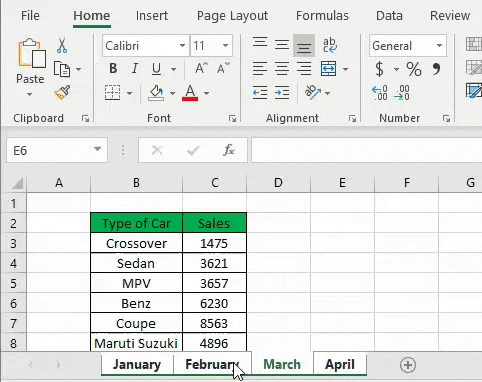This screenshot has height=382, width=482.
Task: Open the February sheet tab
Action: coord(212,364)
